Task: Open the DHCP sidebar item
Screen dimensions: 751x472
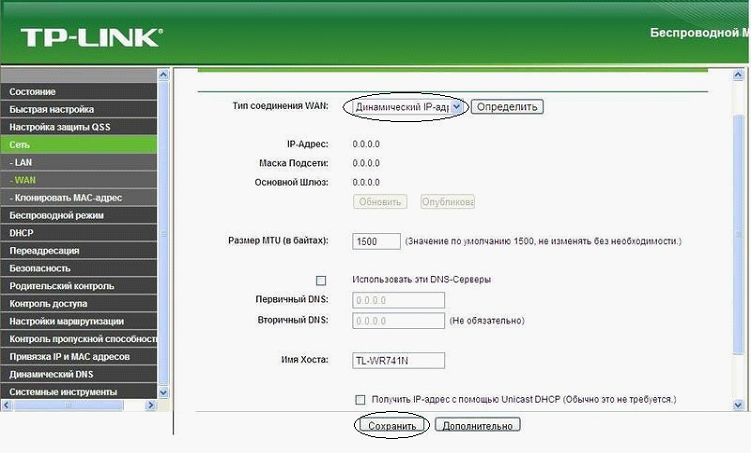Action: click(79, 233)
